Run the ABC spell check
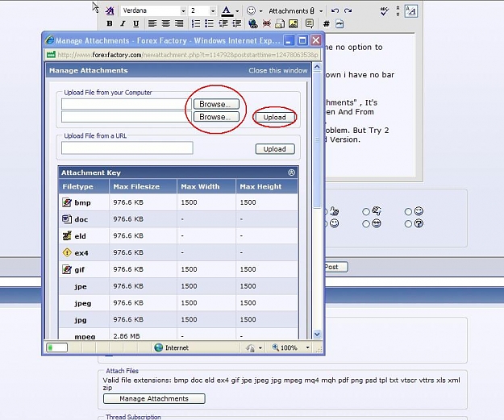The width and height of the screenshot is (504, 420). pyautogui.click(x=384, y=11)
